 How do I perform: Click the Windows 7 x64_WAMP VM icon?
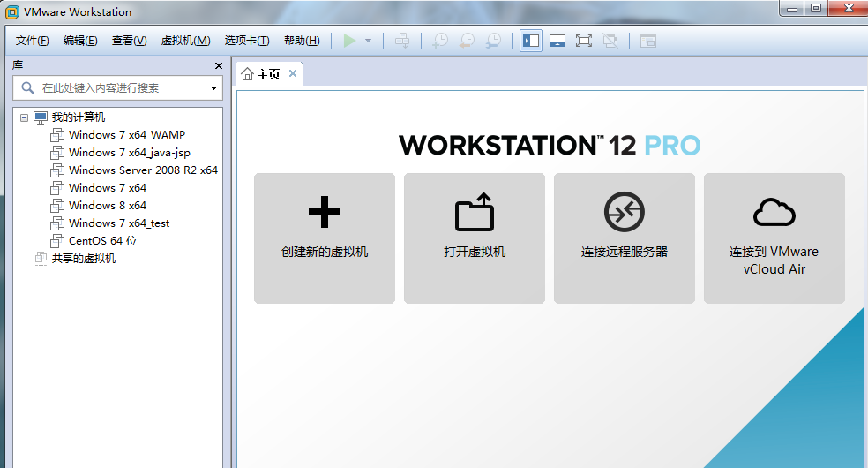coord(57,134)
